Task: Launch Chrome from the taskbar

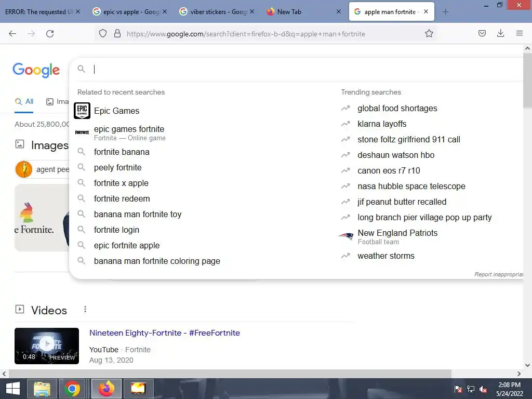Action: [72, 389]
